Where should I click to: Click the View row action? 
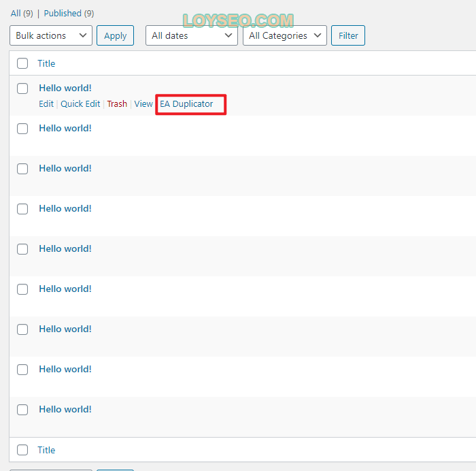pyautogui.click(x=143, y=104)
